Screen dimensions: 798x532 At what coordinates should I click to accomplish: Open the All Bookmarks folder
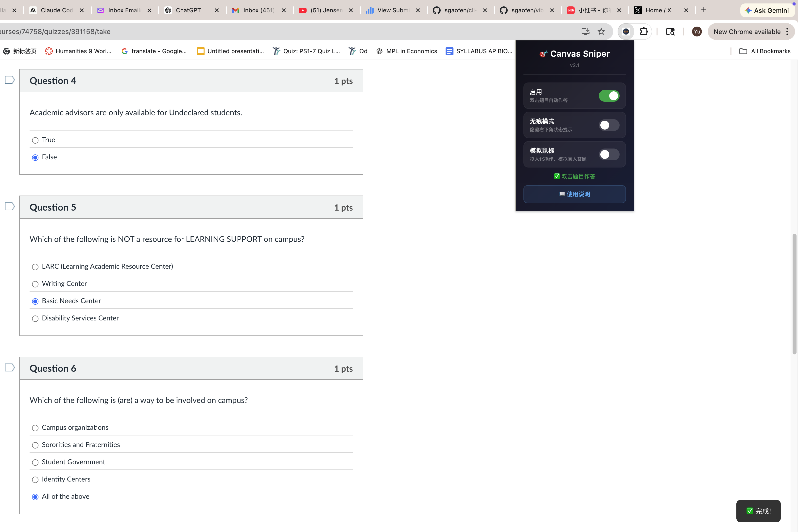(765, 51)
